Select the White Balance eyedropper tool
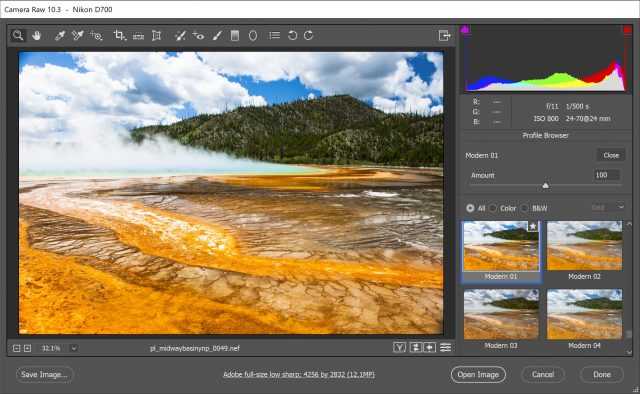The image size is (640, 394). (60, 36)
